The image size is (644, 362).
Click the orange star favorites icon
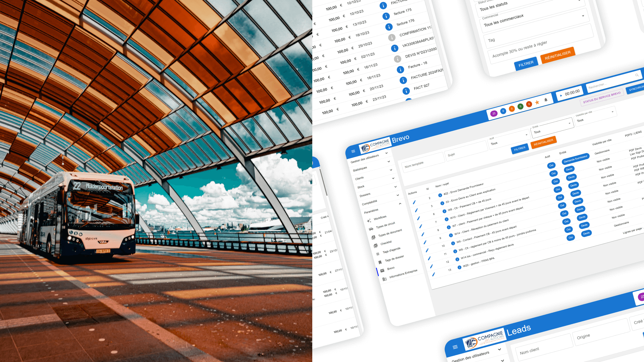[537, 102]
